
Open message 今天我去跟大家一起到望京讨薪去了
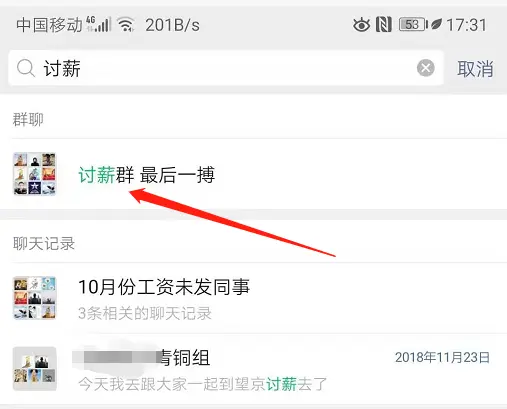pyautogui.click(x=203, y=384)
